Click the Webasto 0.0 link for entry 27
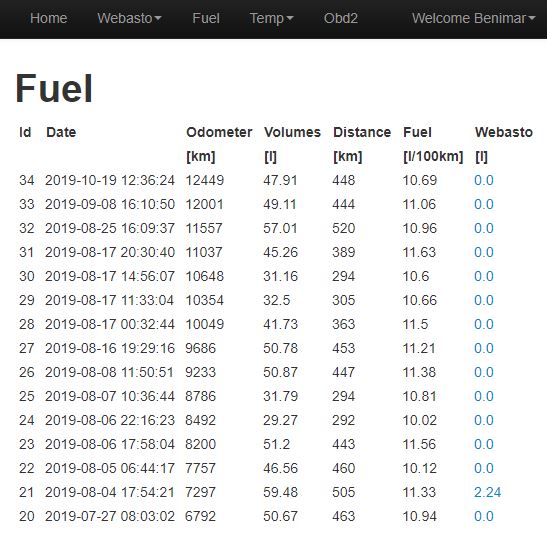 (484, 348)
